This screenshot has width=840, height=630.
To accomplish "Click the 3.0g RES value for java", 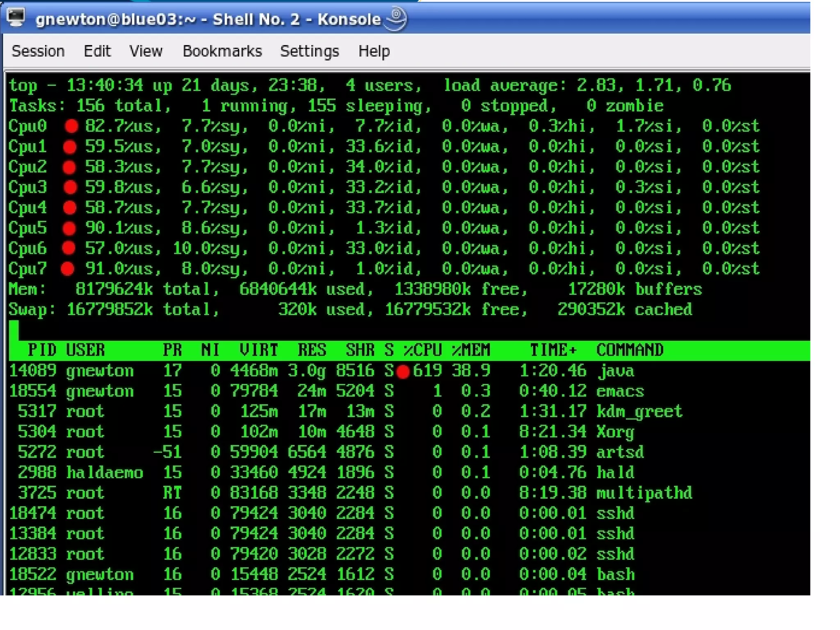I will tap(307, 371).
